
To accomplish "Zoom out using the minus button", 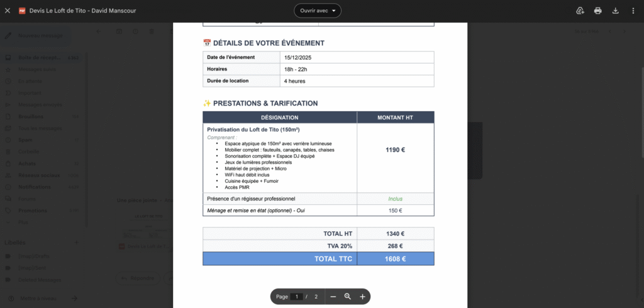I will pos(333,296).
